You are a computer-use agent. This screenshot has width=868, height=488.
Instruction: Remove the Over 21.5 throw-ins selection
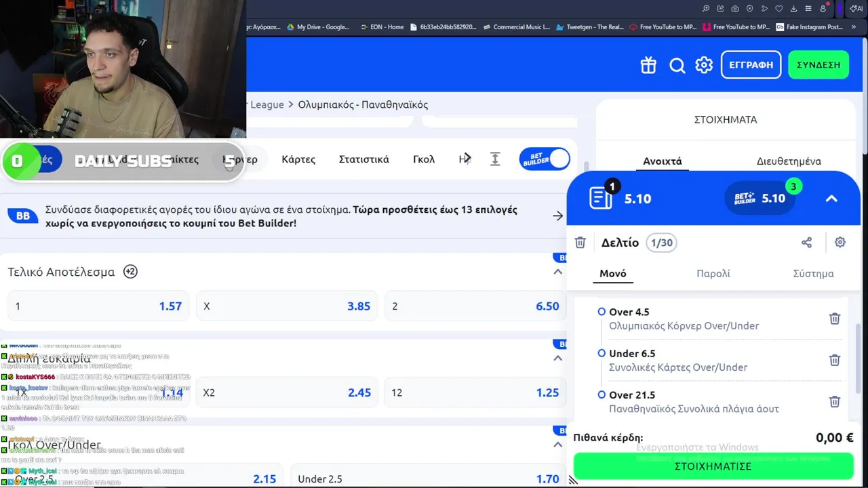click(835, 401)
